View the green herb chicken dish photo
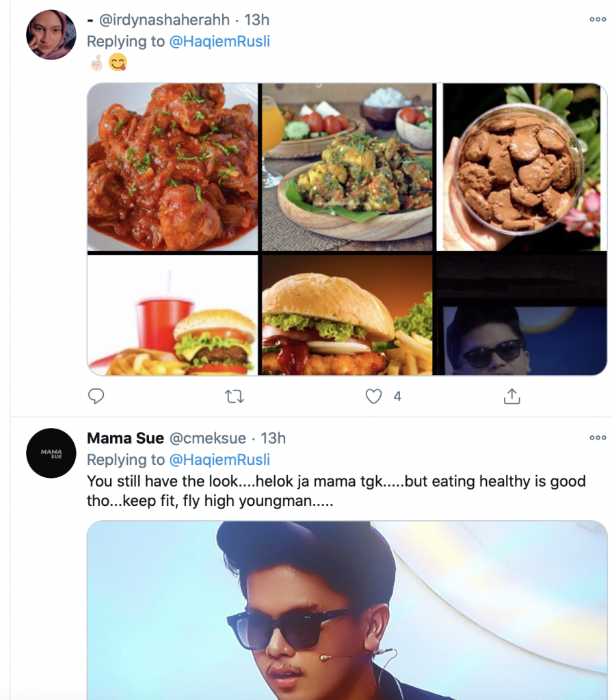This screenshot has height=700, width=612. pos(347,167)
